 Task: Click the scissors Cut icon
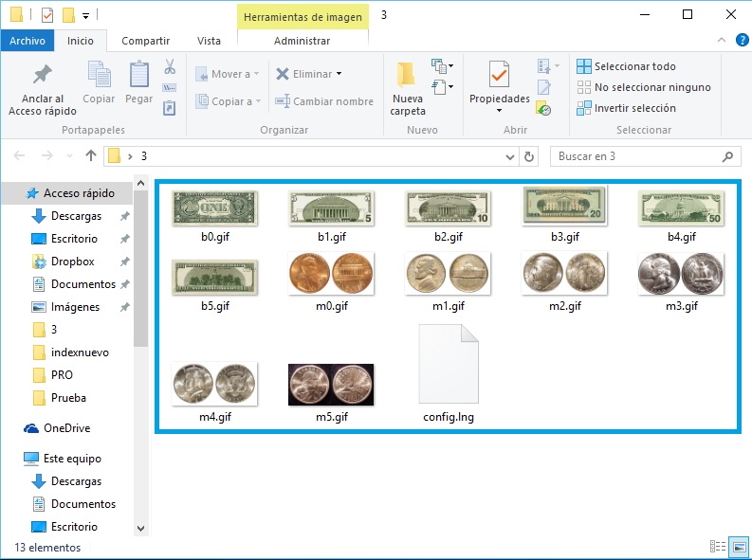[x=170, y=66]
